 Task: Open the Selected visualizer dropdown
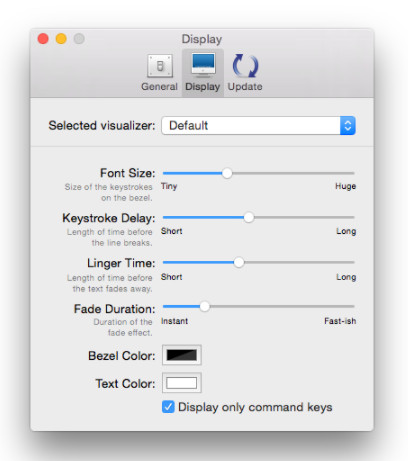click(258, 126)
